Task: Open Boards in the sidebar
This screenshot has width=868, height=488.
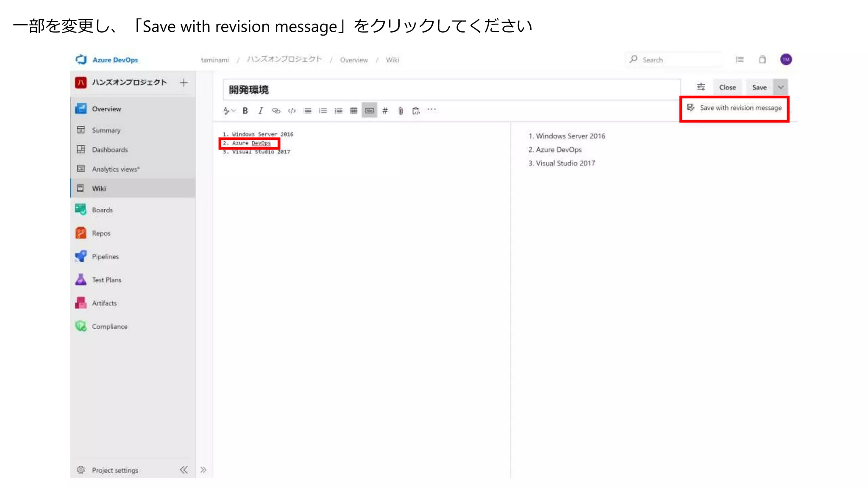Action: 133,210
